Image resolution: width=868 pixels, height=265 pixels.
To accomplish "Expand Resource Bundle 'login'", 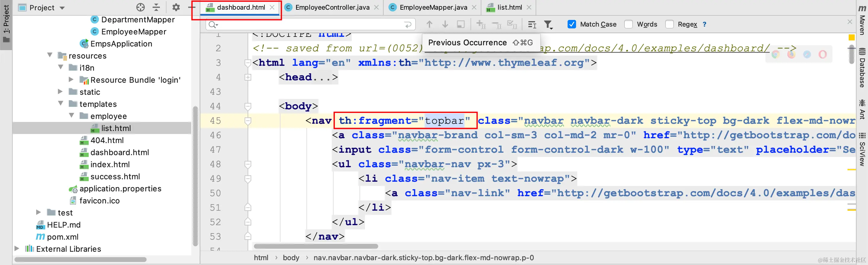I will [71, 80].
